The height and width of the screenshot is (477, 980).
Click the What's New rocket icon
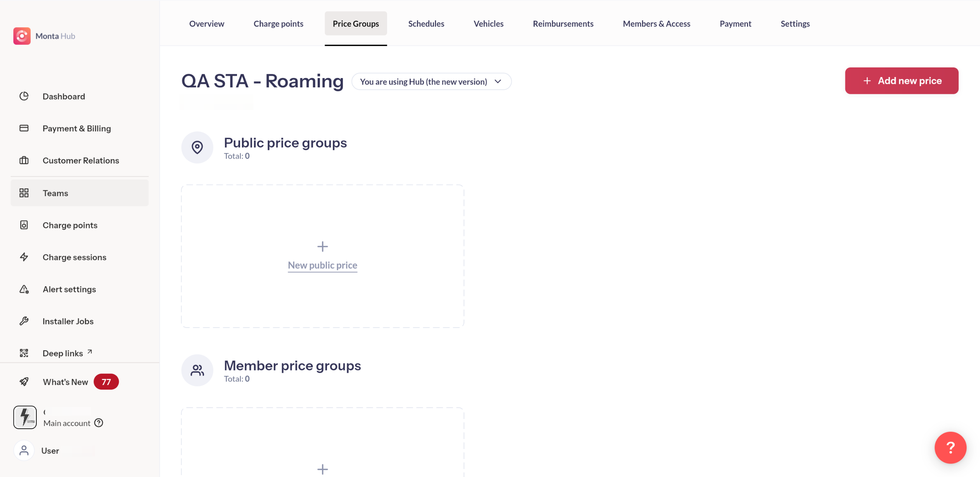click(24, 382)
